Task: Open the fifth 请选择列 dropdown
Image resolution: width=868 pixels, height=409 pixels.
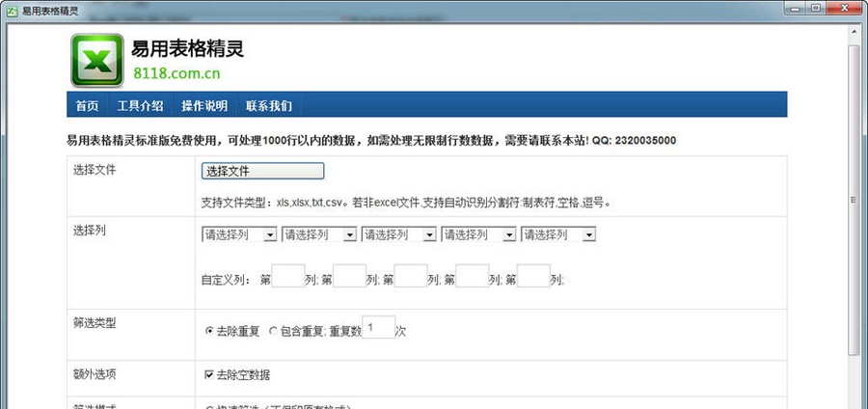Action: [558, 234]
